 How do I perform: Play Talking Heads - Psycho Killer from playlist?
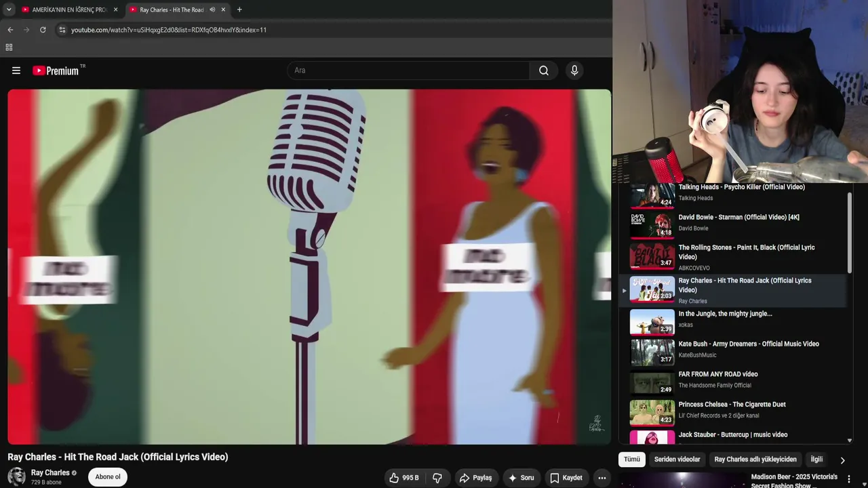(742, 187)
